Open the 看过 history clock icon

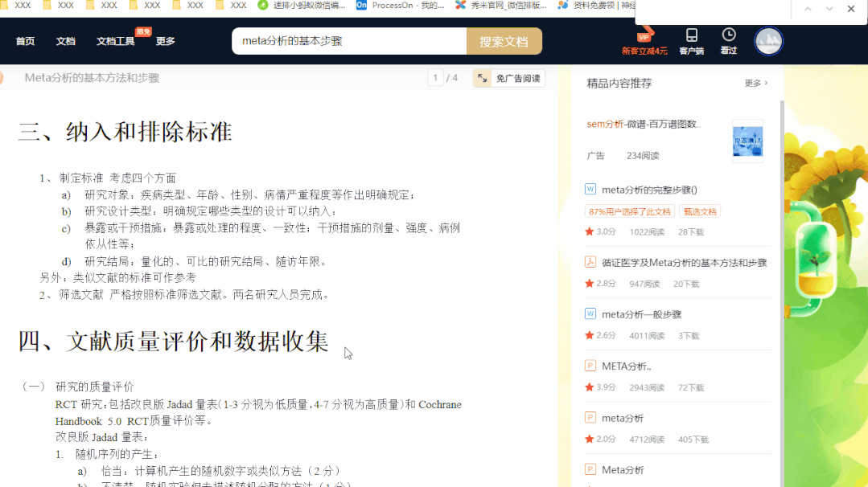[x=729, y=42]
